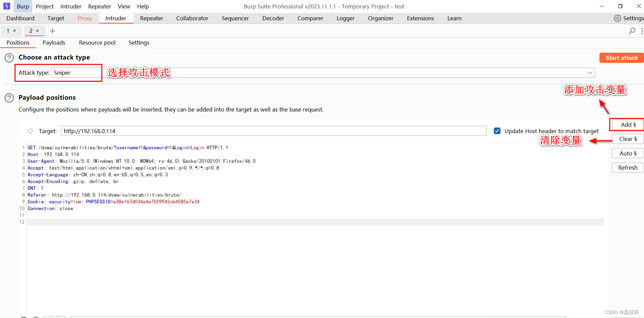Switch to the Target tab
Screen dimensions: 644x318
click(56, 18)
